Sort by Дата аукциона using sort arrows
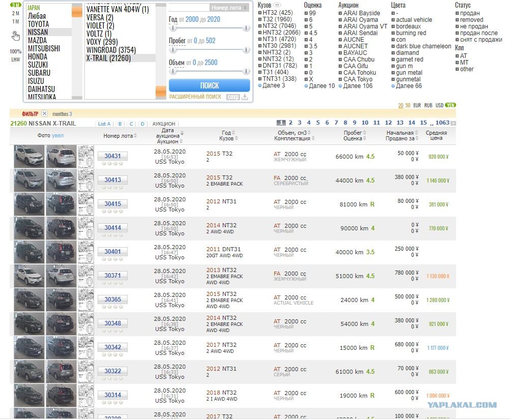Screen dimensions: 510x420 coord(182,133)
